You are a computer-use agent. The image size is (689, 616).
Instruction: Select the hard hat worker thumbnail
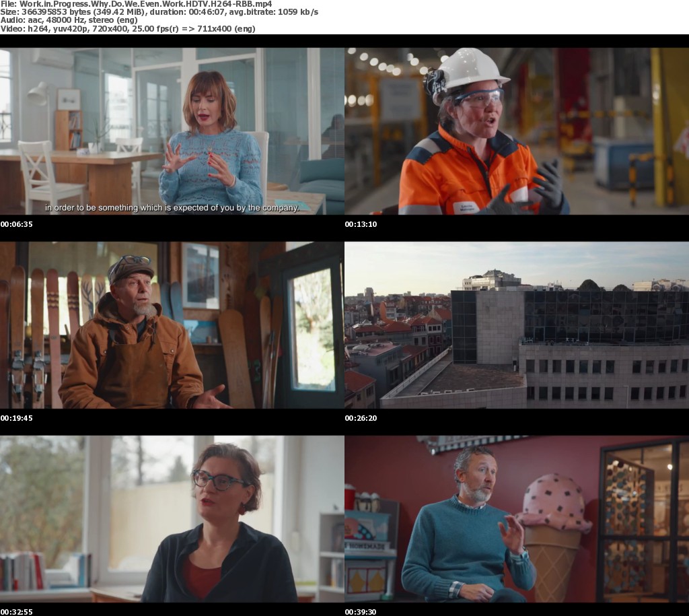click(517, 131)
